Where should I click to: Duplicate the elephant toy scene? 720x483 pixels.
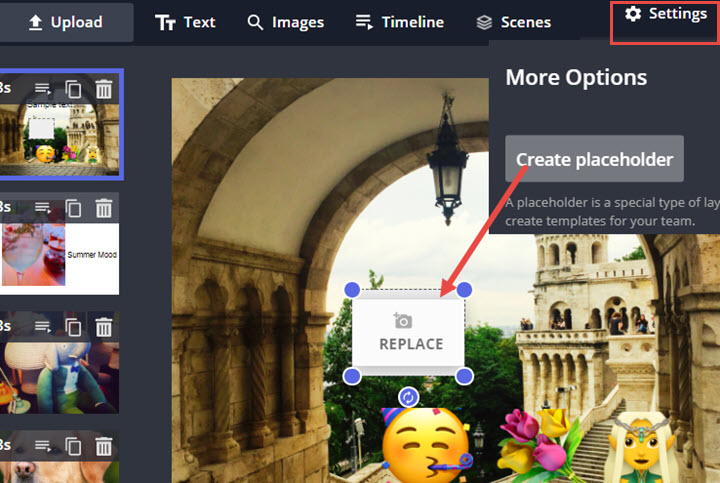pyautogui.click(x=73, y=327)
